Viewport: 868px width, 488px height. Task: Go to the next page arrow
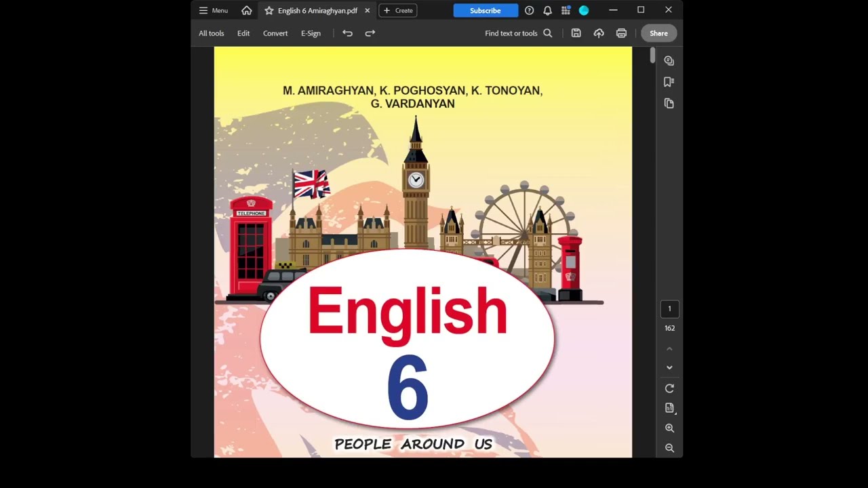click(669, 367)
